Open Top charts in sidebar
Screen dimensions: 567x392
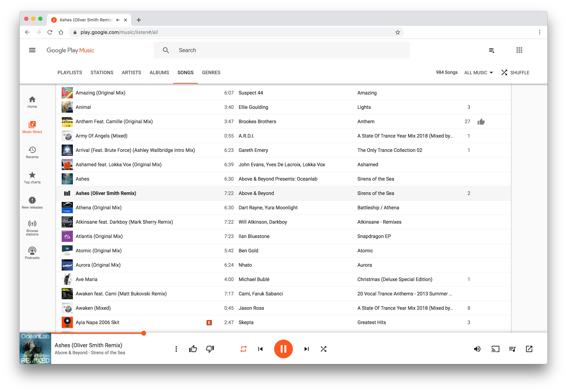(32, 178)
